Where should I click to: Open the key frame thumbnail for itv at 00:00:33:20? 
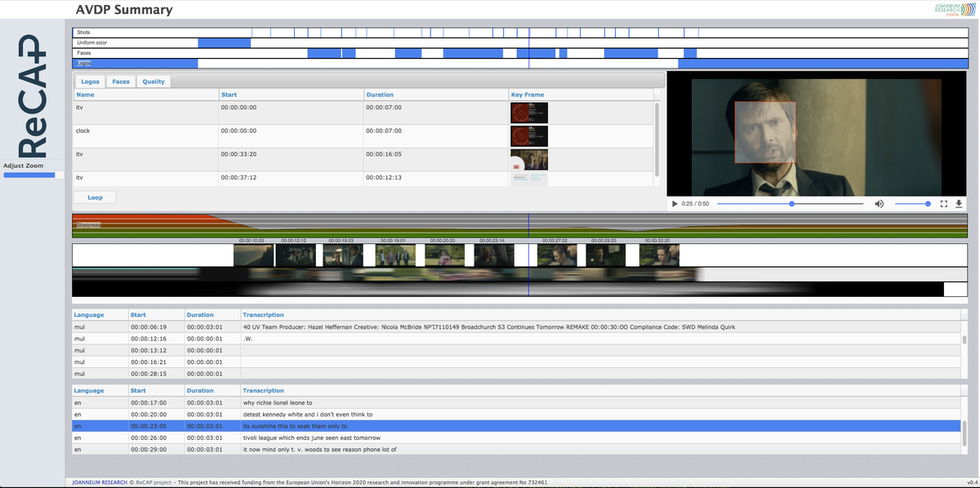tap(529, 159)
